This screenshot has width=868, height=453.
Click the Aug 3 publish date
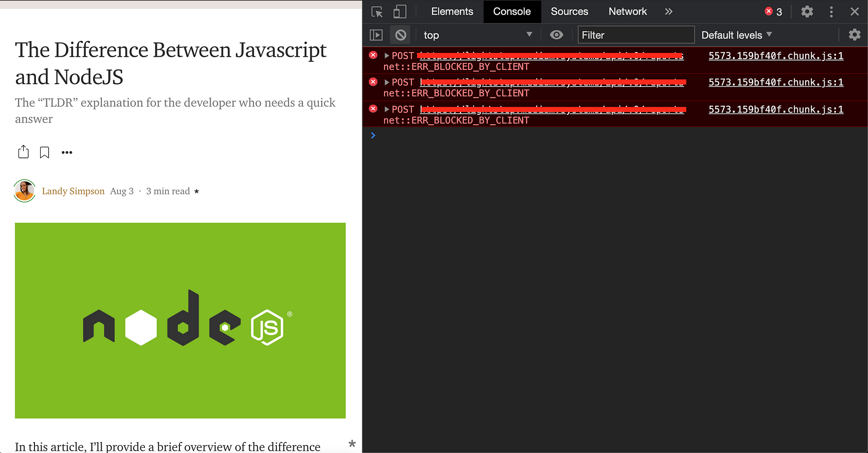pos(122,191)
